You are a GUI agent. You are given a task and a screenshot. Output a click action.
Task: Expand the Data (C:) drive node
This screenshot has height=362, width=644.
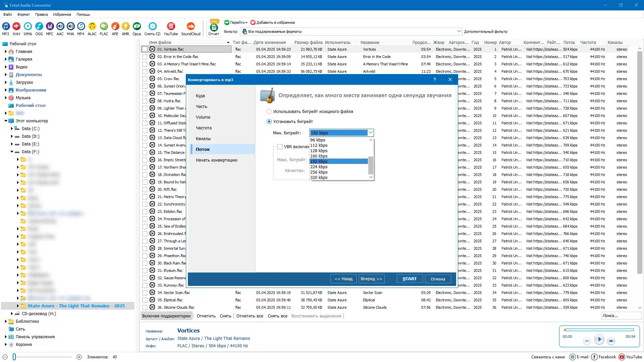(12, 129)
